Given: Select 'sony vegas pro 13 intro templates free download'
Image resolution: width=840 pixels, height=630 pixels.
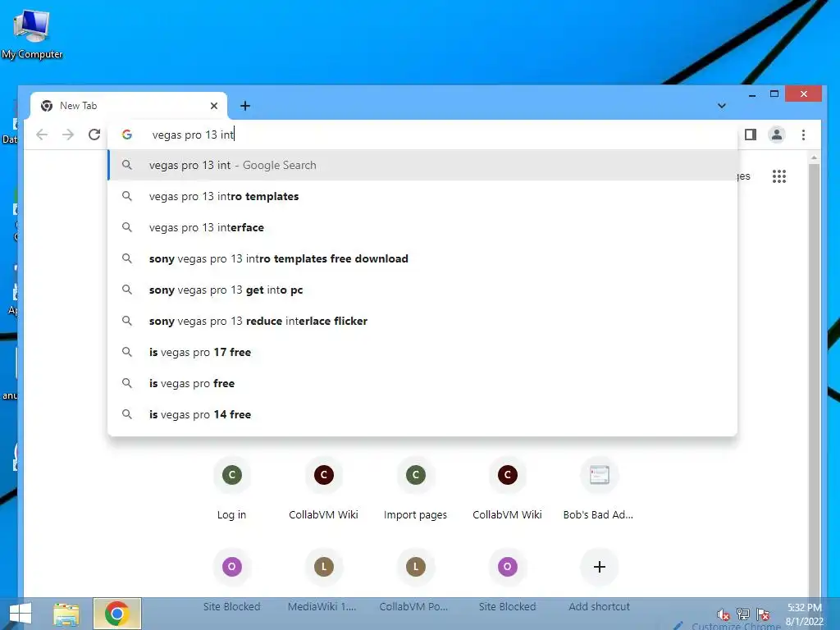Looking at the screenshot, I should 422,258.
